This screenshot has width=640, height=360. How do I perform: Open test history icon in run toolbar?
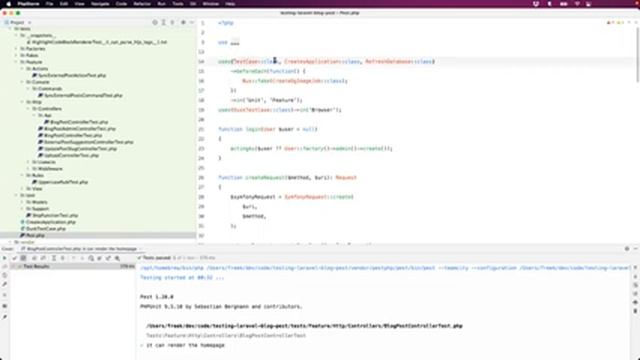pyautogui.click(x=91, y=258)
